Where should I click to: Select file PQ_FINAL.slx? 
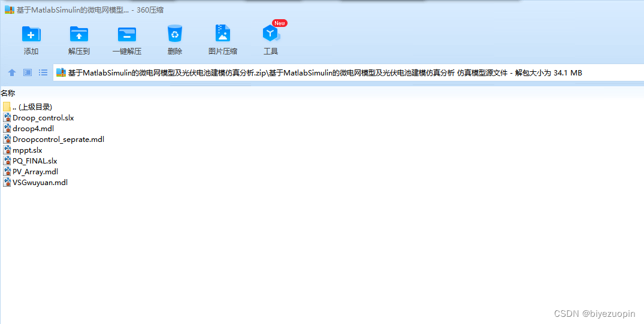[x=35, y=161]
